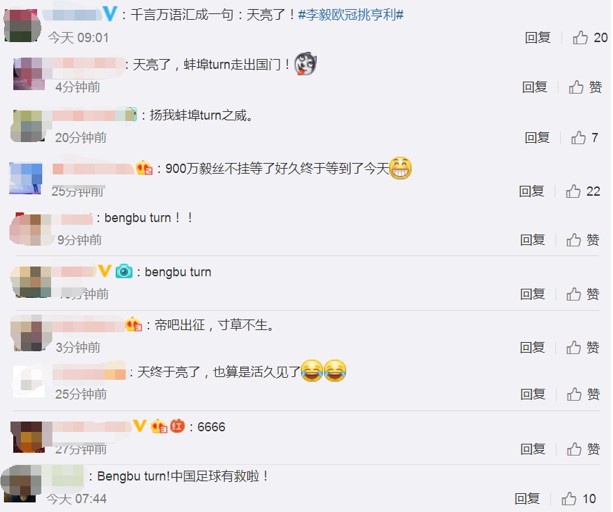The height and width of the screenshot is (512, 613).
Task: Open the #李毅欧冠挑亨利# hashtag link
Action: coord(351,15)
